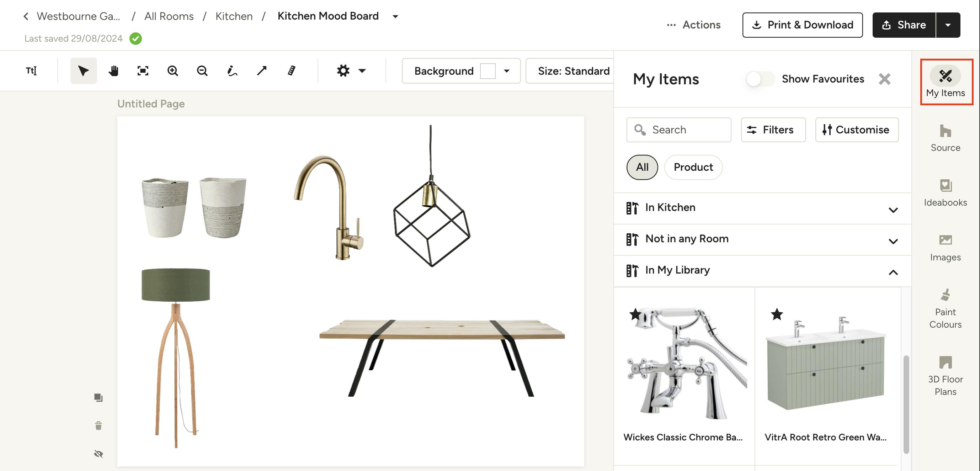980x471 pixels.
Task: Click the zoom in magnifier icon
Action: (x=173, y=71)
